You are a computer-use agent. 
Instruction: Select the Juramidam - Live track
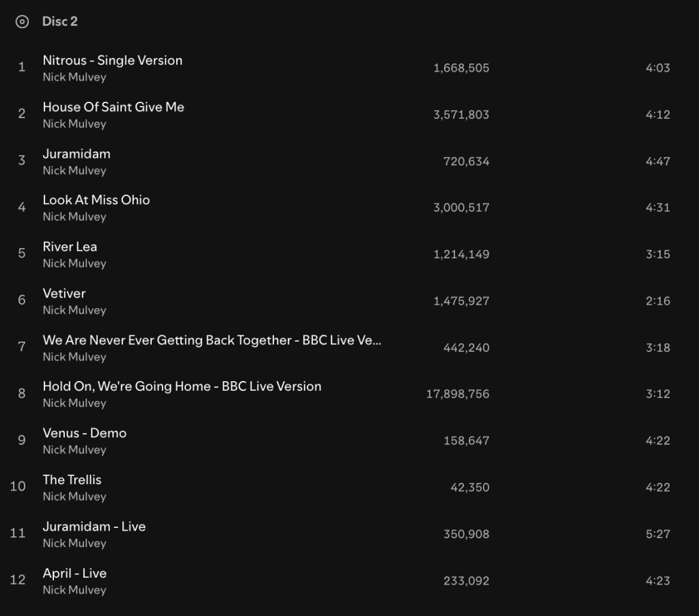(94, 527)
